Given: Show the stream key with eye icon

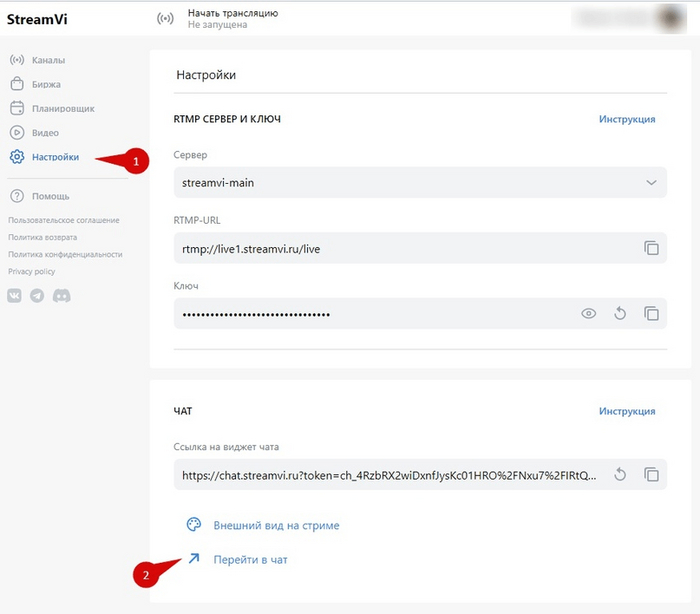Looking at the screenshot, I should (588, 313).
